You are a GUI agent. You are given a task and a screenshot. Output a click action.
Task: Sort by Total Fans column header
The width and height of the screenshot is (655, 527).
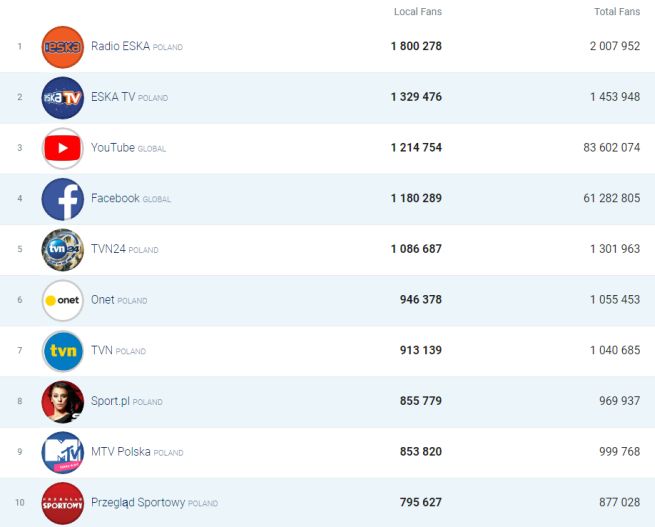pos(616,12)
